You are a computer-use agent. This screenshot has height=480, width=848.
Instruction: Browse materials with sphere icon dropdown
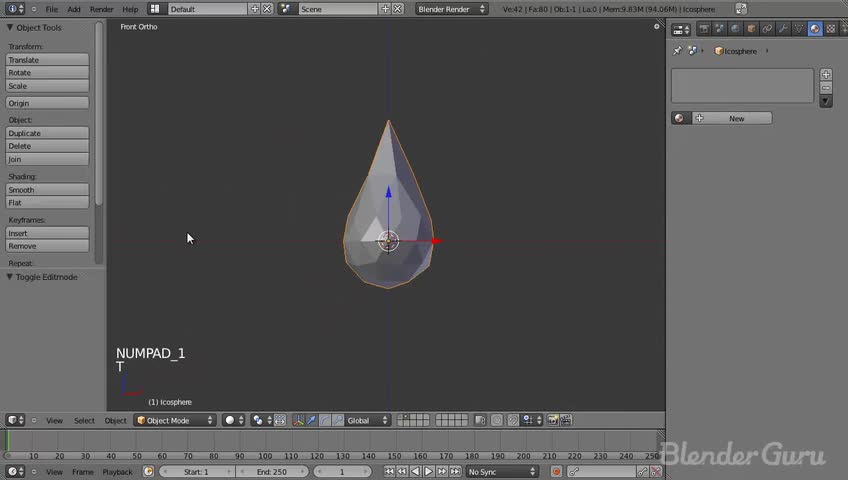(681, 118)
